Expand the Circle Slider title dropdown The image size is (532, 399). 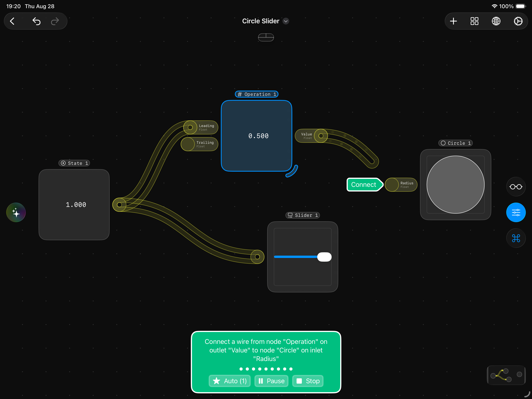(286, 21)
